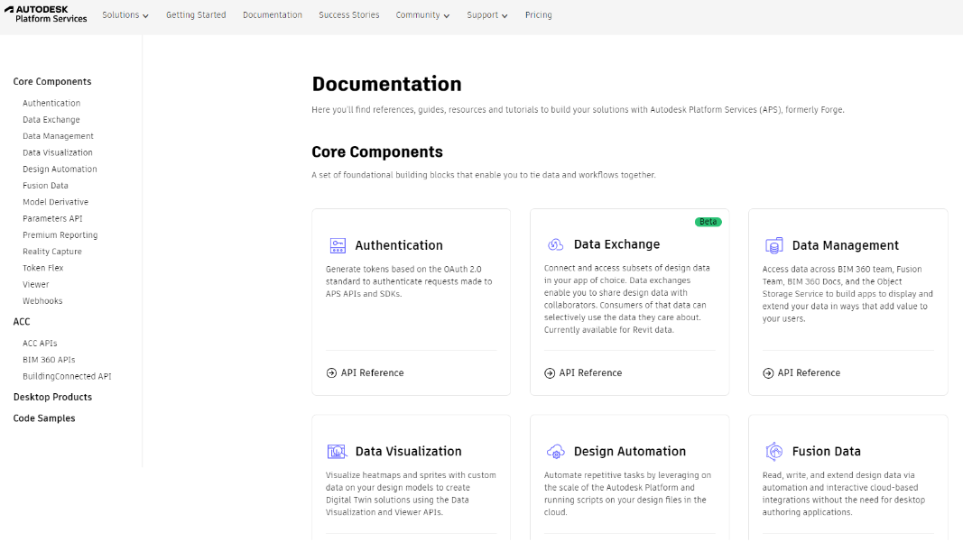Screen dimensions: 963x560
Task: Open Data Management API Reference link
Action: pos(809,373)
